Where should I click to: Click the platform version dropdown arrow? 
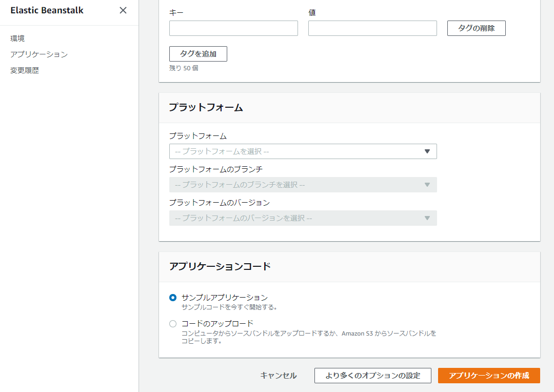(427, 218)
